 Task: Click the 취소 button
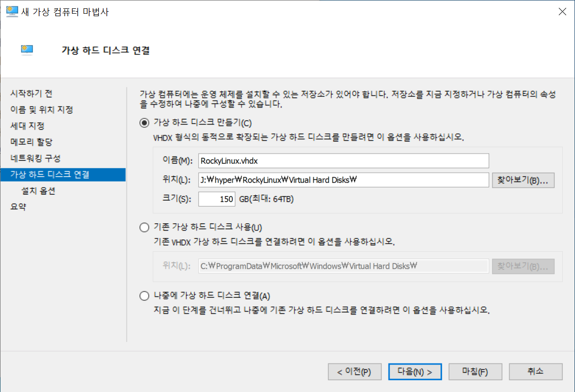[535, 372]
